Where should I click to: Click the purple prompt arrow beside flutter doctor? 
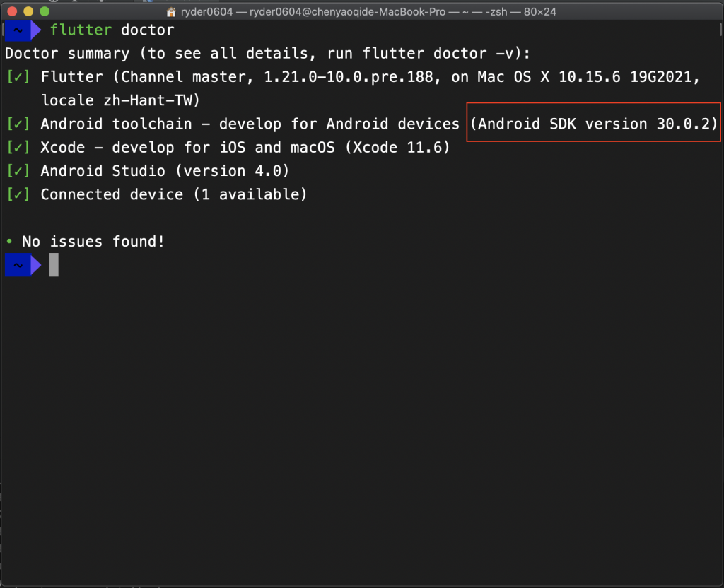[x=36, y=30]
